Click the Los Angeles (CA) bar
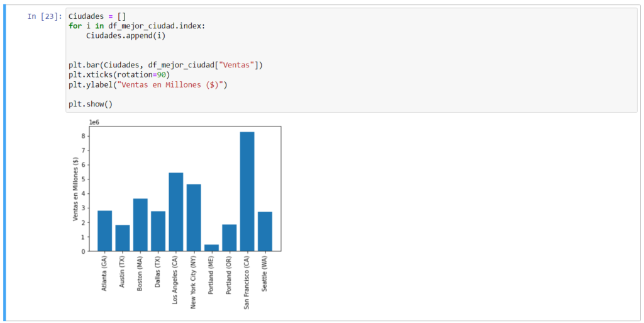The height and width of the screenshot is (323, 644). [176, 212]
